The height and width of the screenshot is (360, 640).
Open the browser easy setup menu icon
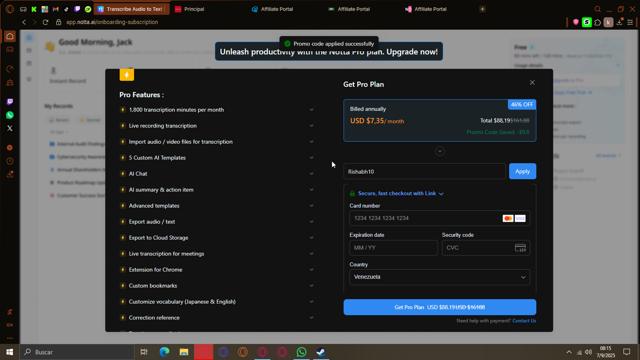630,22
